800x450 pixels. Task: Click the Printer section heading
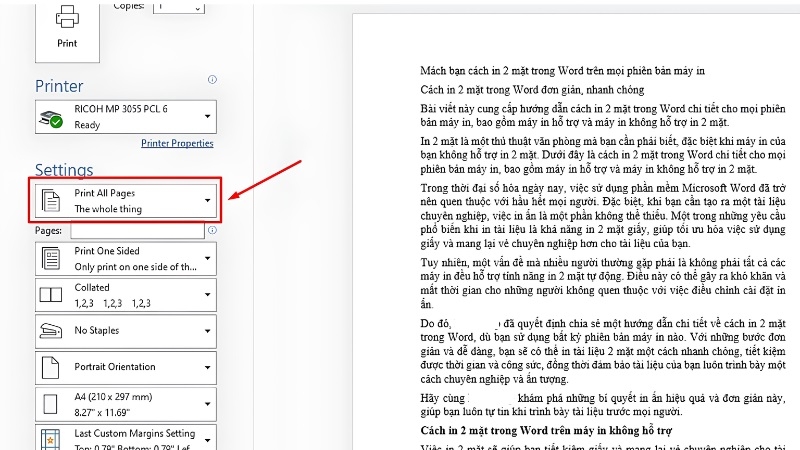point(59,86)
